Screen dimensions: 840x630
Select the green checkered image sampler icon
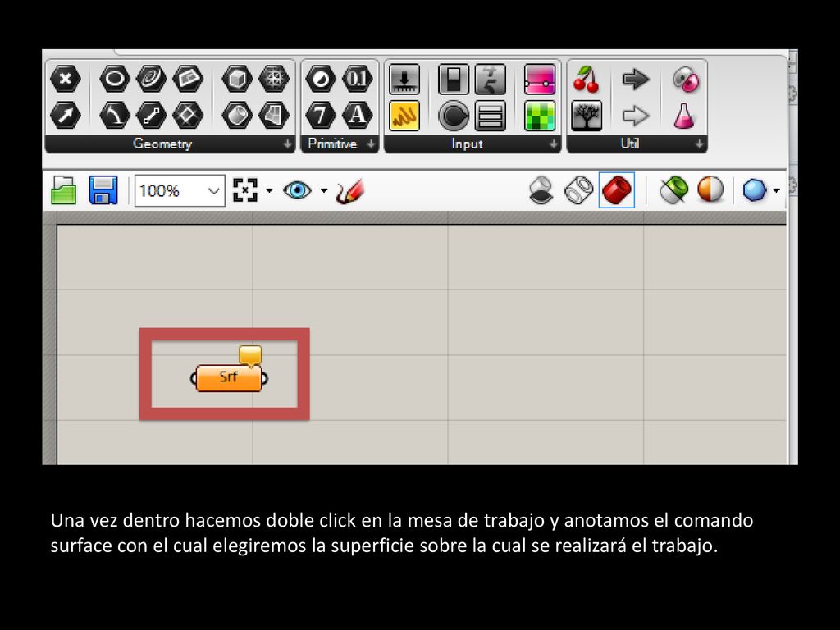(x=540, y=116)
